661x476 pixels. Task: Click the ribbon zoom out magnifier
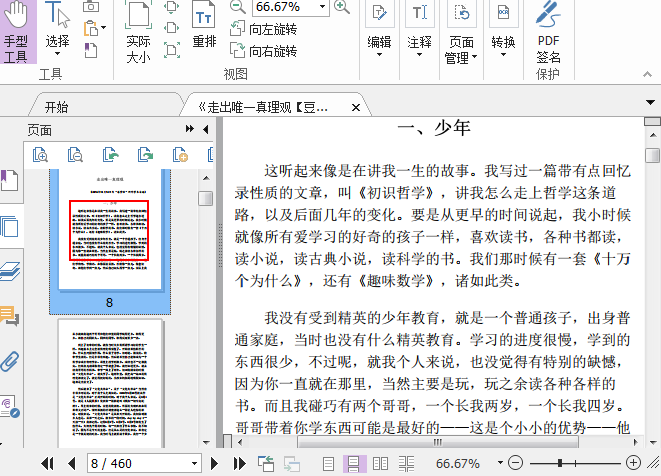click(x=238, y=6)
